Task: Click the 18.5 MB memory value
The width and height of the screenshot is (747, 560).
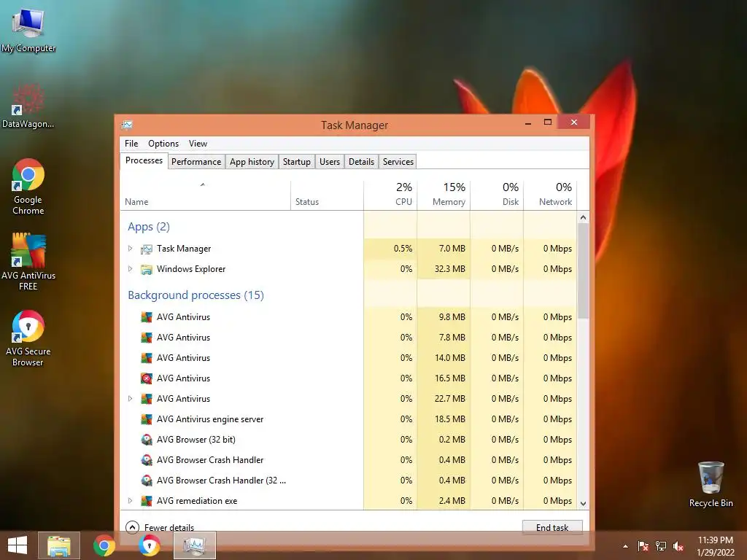Action: point(449,419)
